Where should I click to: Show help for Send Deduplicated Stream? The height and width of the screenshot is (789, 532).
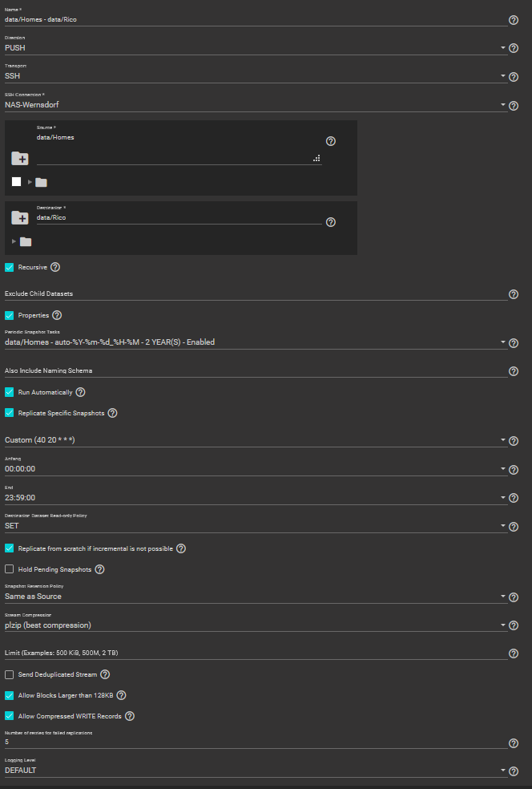point(105,675)
